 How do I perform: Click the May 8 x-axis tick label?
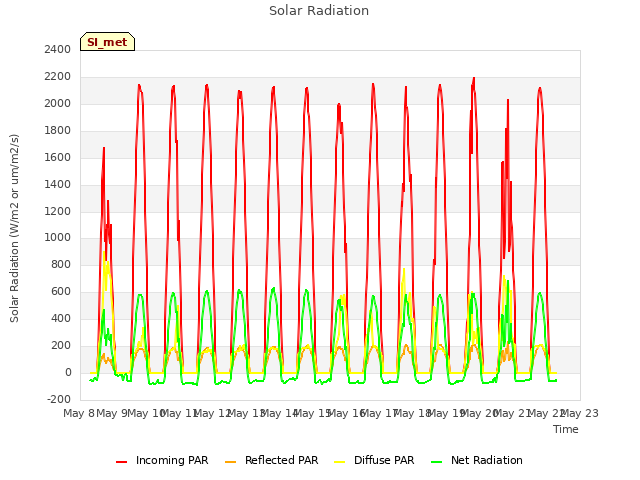point(79,413)
